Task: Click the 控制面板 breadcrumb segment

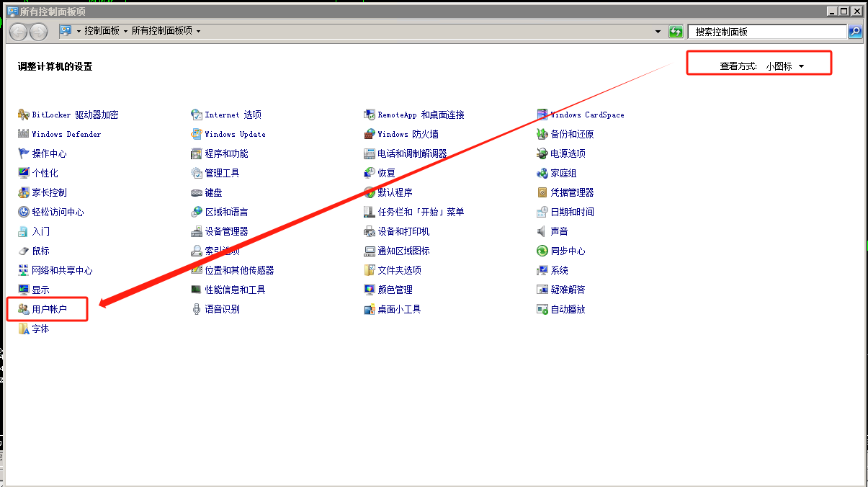Action: coord(102,31)
